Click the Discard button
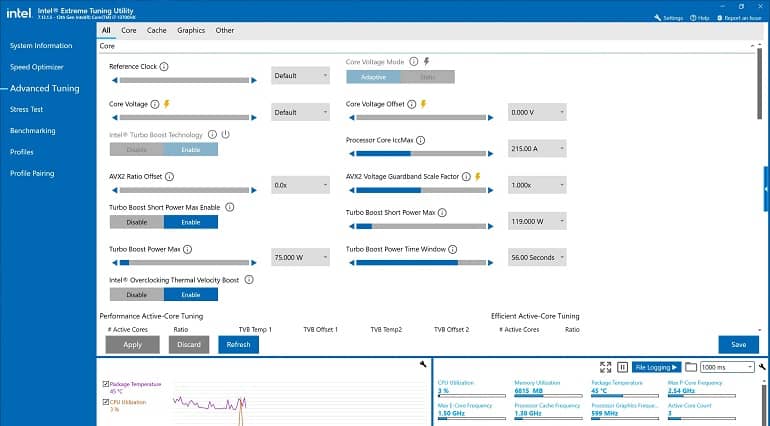The height and width of the screenshot is (426, 770). [x=189, y=345]
